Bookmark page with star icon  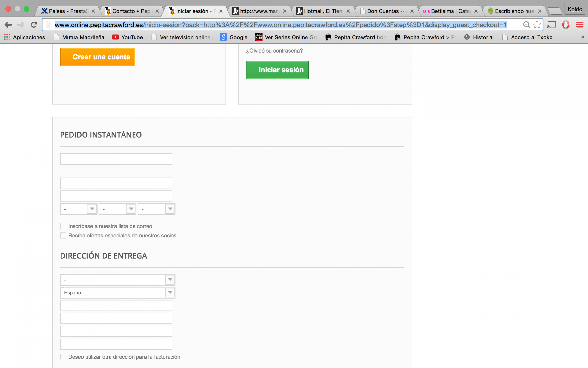pos(537,25)
